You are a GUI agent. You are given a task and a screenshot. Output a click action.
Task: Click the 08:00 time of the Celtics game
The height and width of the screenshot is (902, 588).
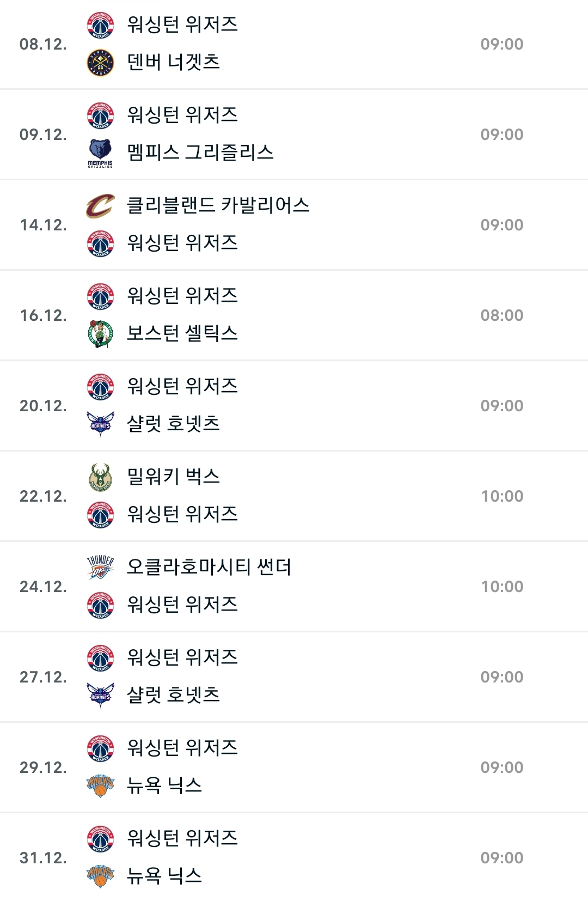click(x=501, y=315)
